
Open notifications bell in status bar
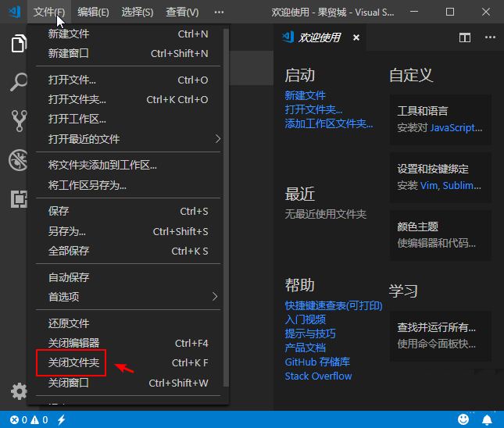tap(487, 419)
